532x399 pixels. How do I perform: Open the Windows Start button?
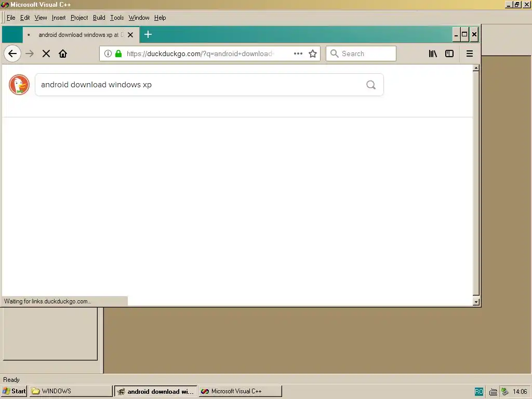click(14, 391)
